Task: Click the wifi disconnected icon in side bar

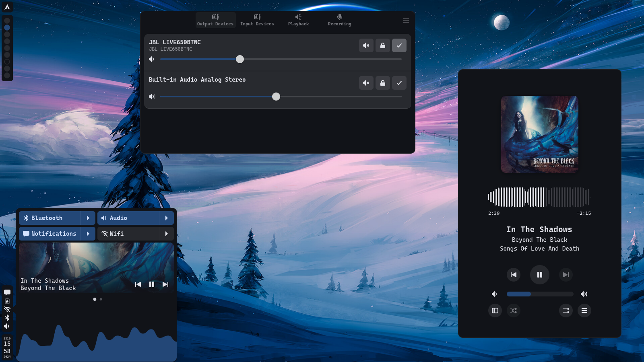Action: pos(7,309)
